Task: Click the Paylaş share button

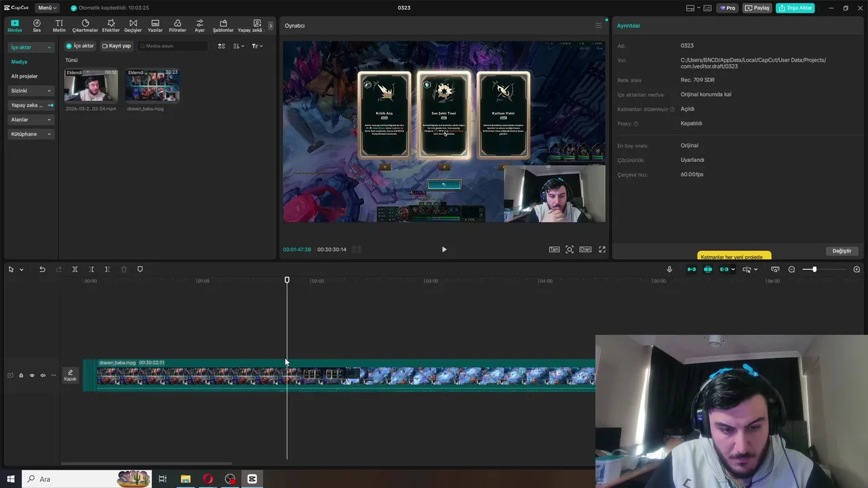Action: (x=758, y=7)
